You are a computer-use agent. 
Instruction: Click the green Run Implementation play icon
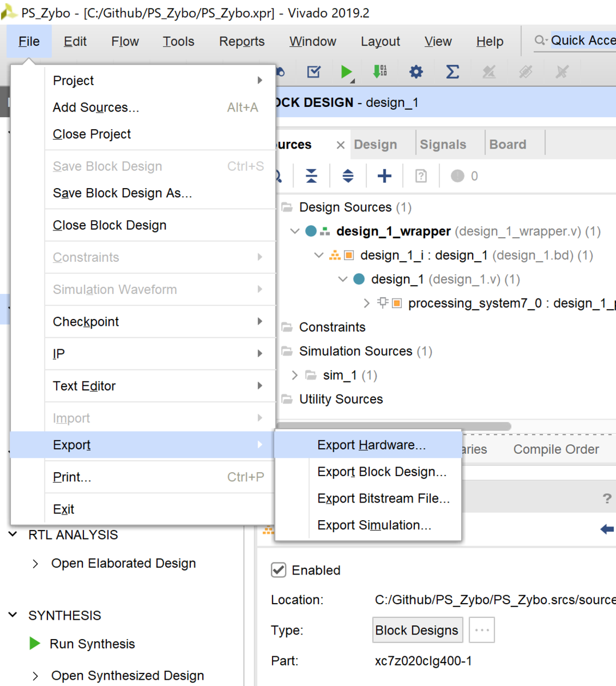[346, 71]
